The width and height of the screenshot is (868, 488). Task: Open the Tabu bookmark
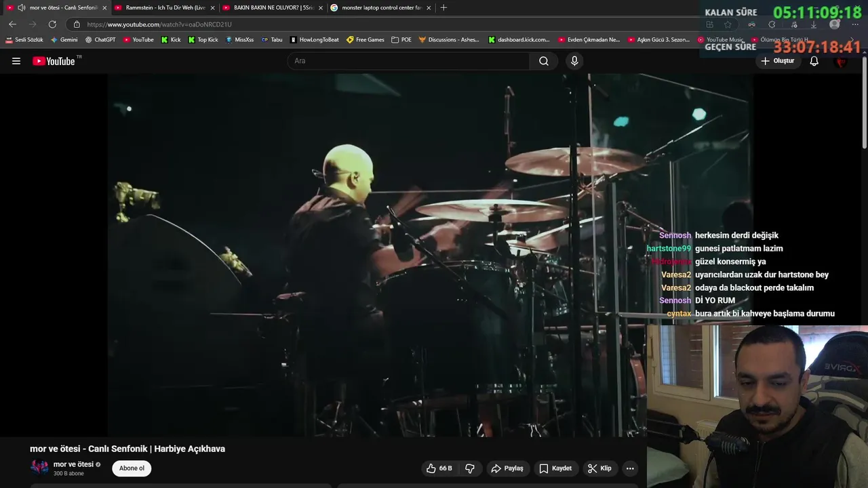point(272,40)
